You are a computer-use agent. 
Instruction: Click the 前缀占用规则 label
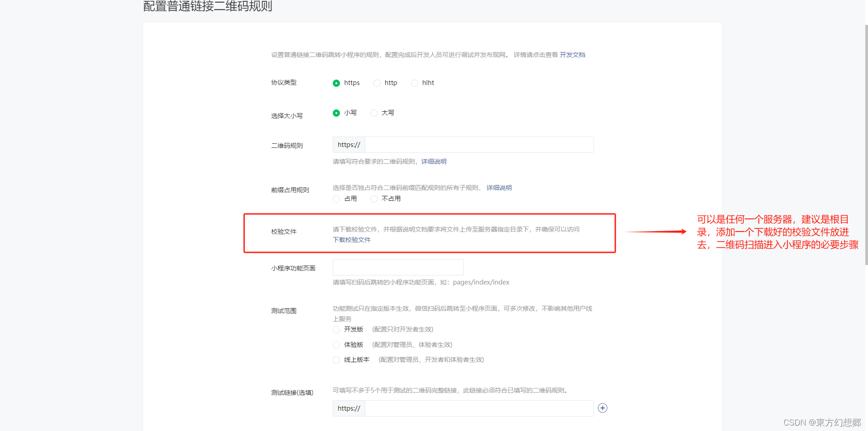point(290,190)
